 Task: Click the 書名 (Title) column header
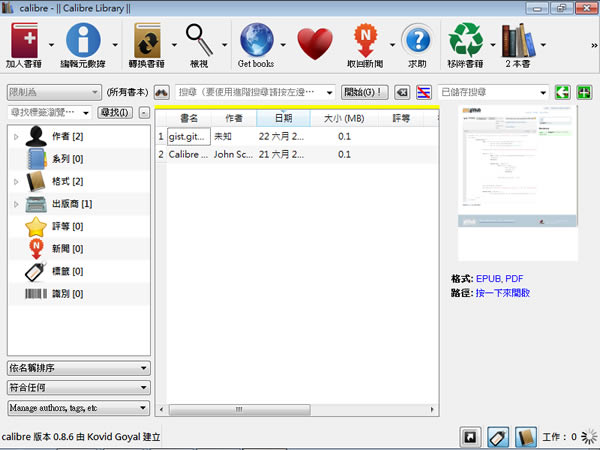(188, 118)
